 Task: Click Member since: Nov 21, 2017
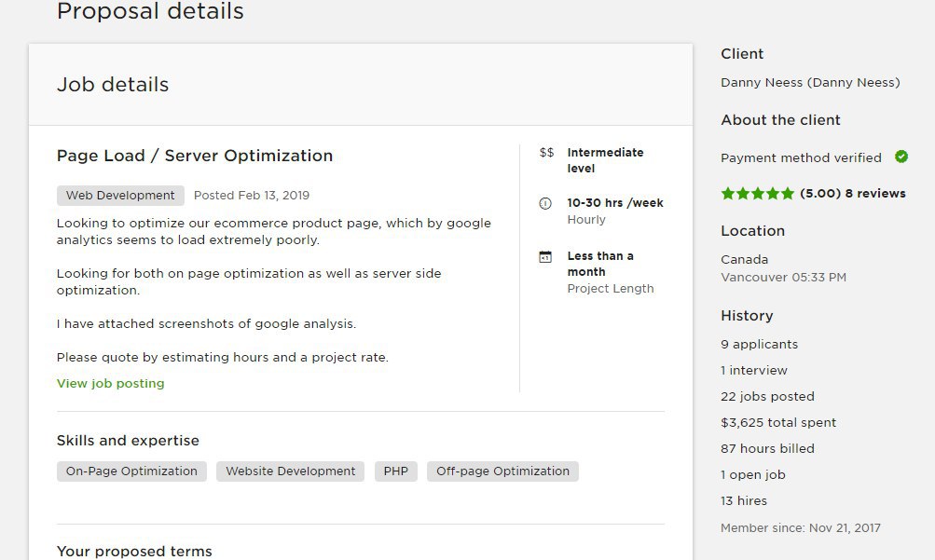pos(800,527)
